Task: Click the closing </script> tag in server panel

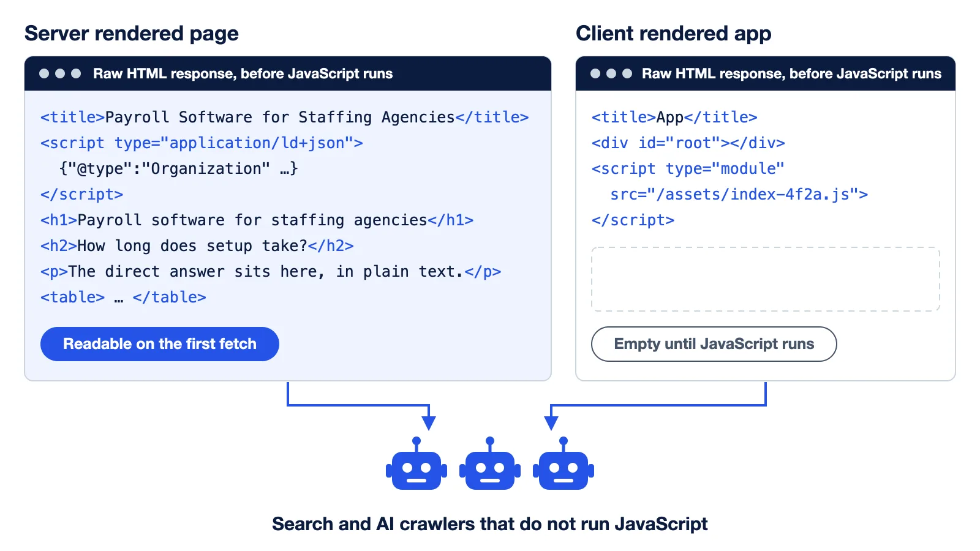Action: 82,194
